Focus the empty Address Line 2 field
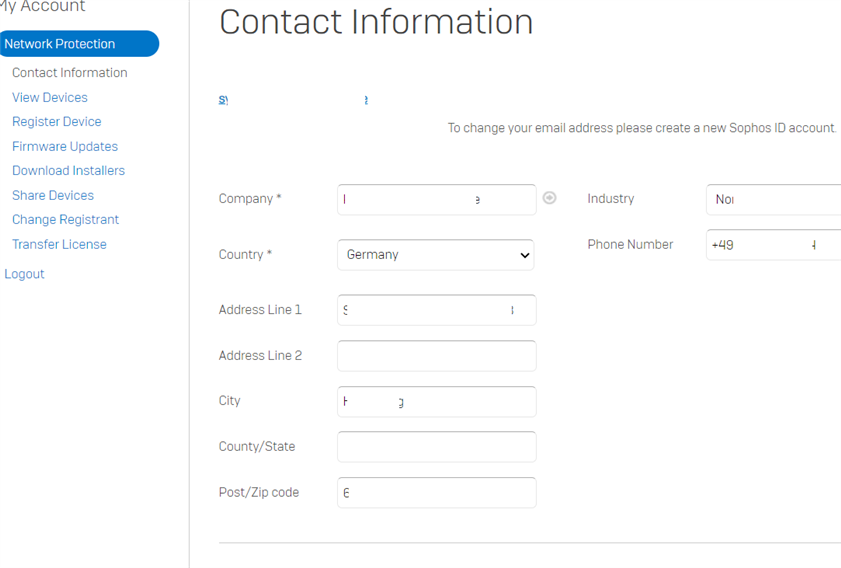Screen dimensions: 841x568 coord(437,356)
